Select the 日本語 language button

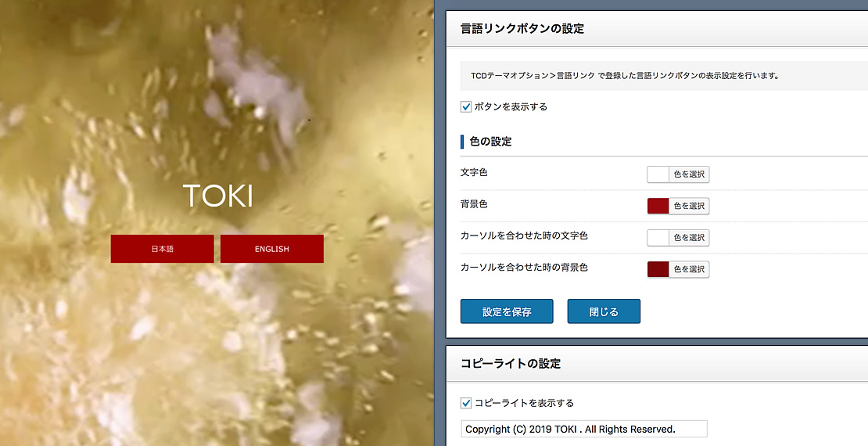pos(162,249)
